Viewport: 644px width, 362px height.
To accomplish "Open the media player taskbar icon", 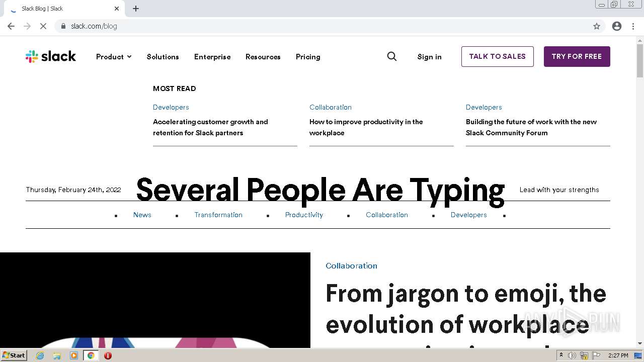I will [74, 355].
